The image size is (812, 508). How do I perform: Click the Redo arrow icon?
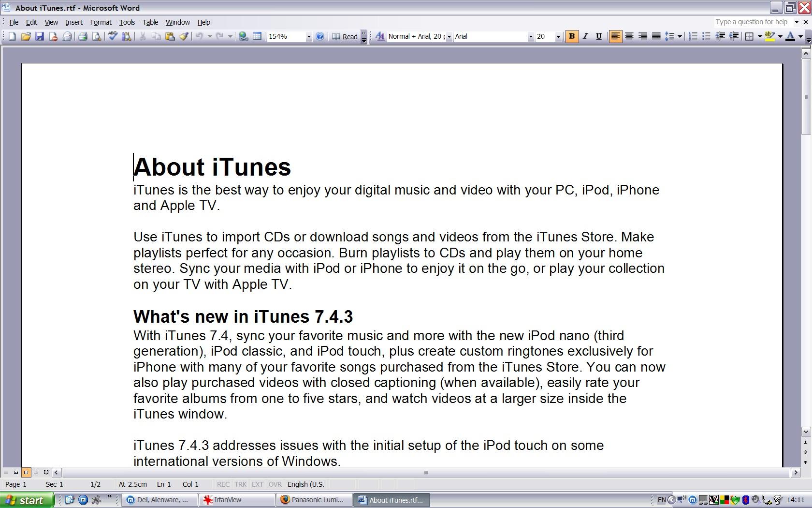[x=220, y=36]
